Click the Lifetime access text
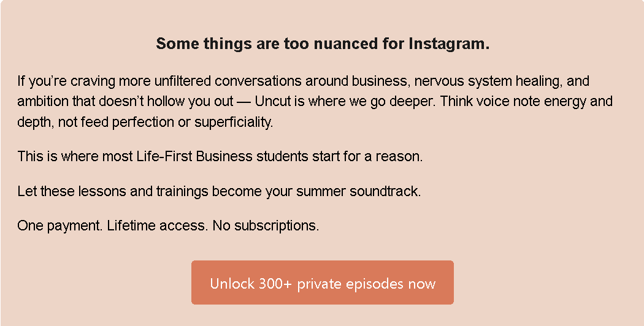The image size is (644, 326). [x=157, y=226]
